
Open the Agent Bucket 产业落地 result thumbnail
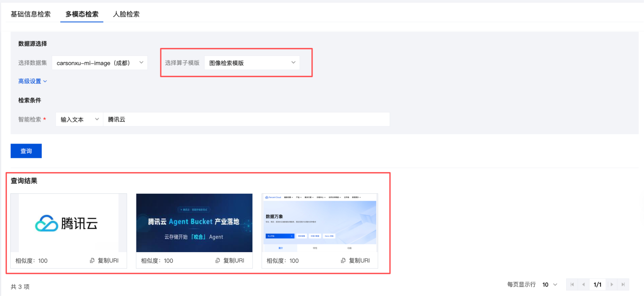click(194, 223)
